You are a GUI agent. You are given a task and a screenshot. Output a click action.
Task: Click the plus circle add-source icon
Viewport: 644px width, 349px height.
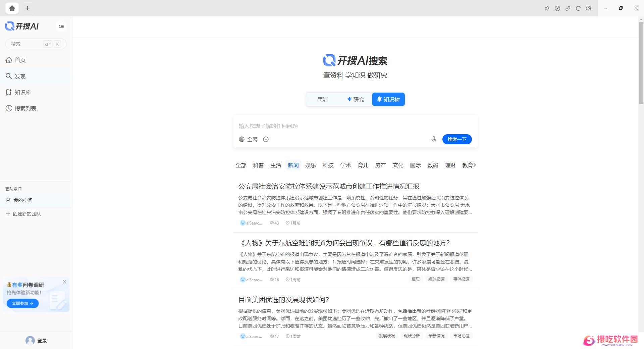tap(266, 139)
